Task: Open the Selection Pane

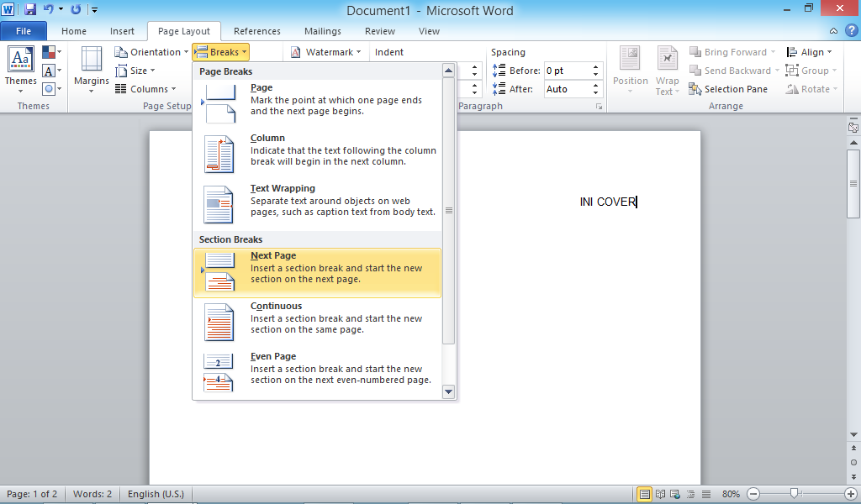Action: pyautogui.click(x=728, y=89)
